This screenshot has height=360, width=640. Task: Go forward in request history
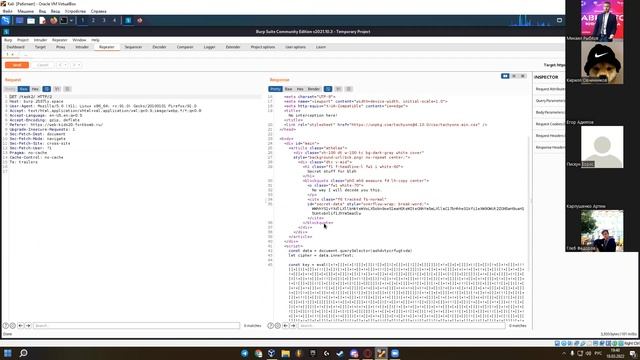click(74, 65)
